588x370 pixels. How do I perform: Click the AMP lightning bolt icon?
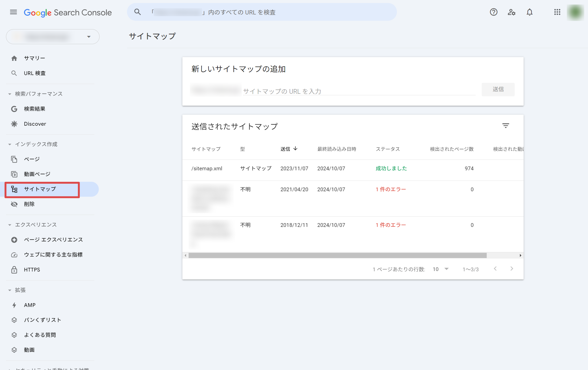pos(14,305)
